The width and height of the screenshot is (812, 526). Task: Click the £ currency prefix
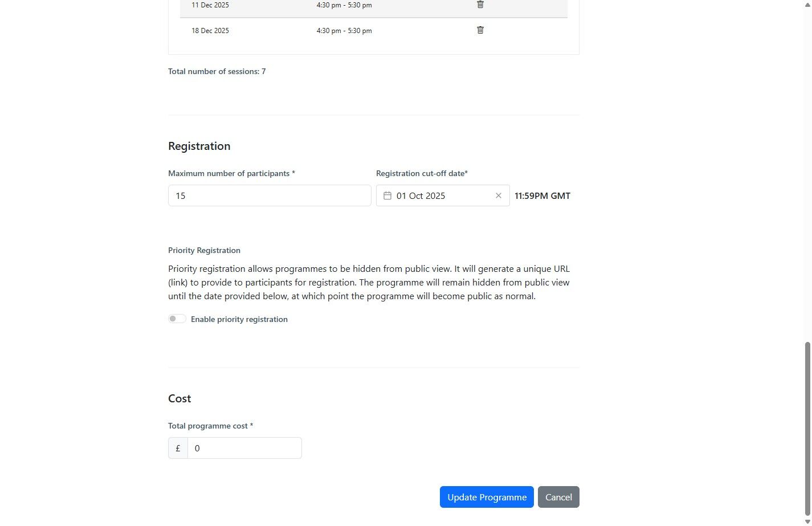(178, 448)
